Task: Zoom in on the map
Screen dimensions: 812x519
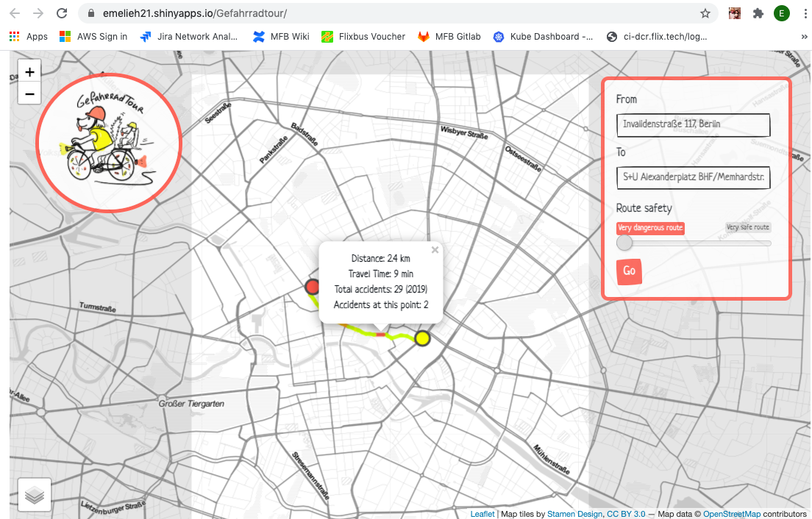Action: click(x=29, y=72)
